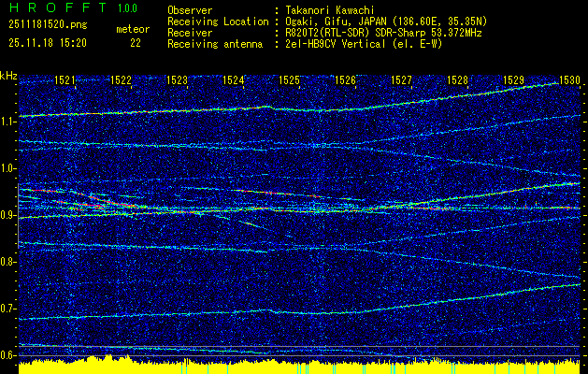Click the meteor count value 22
Viewport: 588px width, 374px height.
click(136, 42)
